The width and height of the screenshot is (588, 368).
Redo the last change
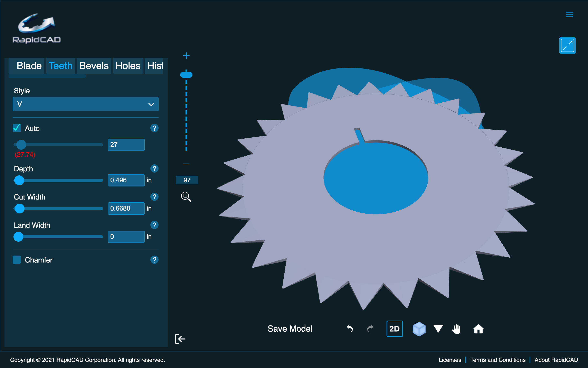point(370,329)
